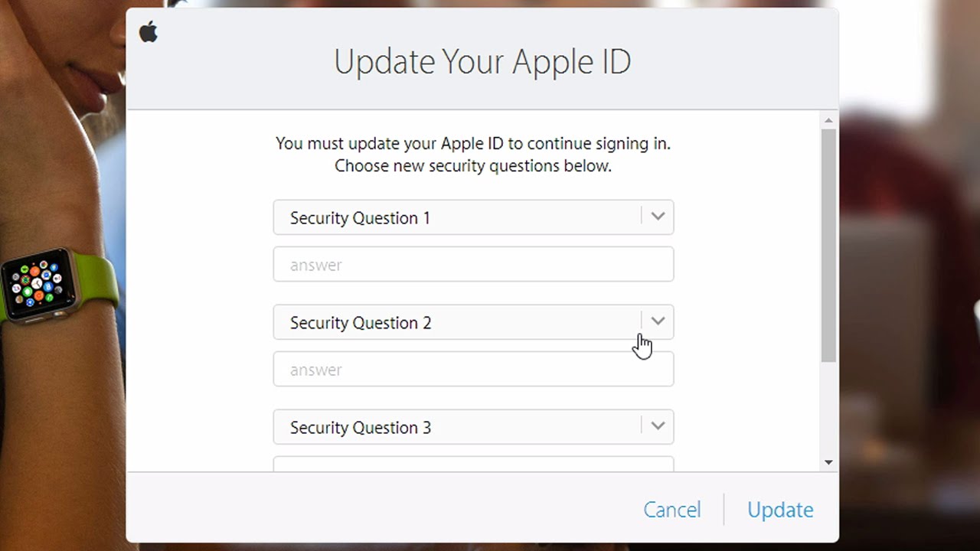980x551 pixels.
Task: Expand the Security Question 2 dropdown
Action: [459, 322]
